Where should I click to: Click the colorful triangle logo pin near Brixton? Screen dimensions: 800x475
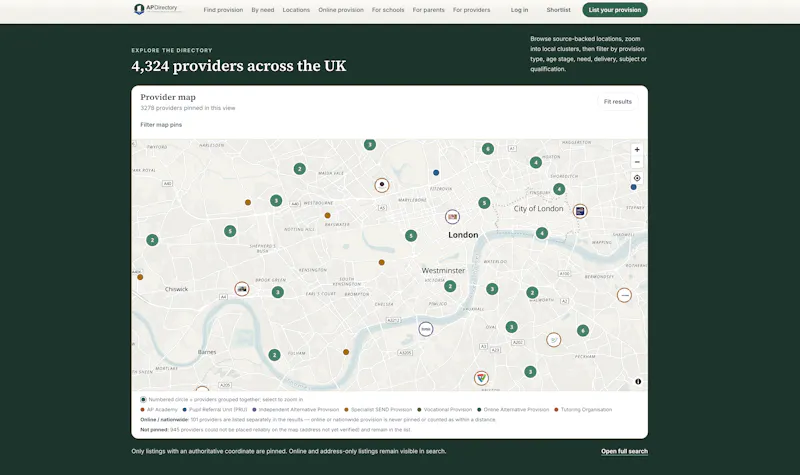click(x=481, y=378)
